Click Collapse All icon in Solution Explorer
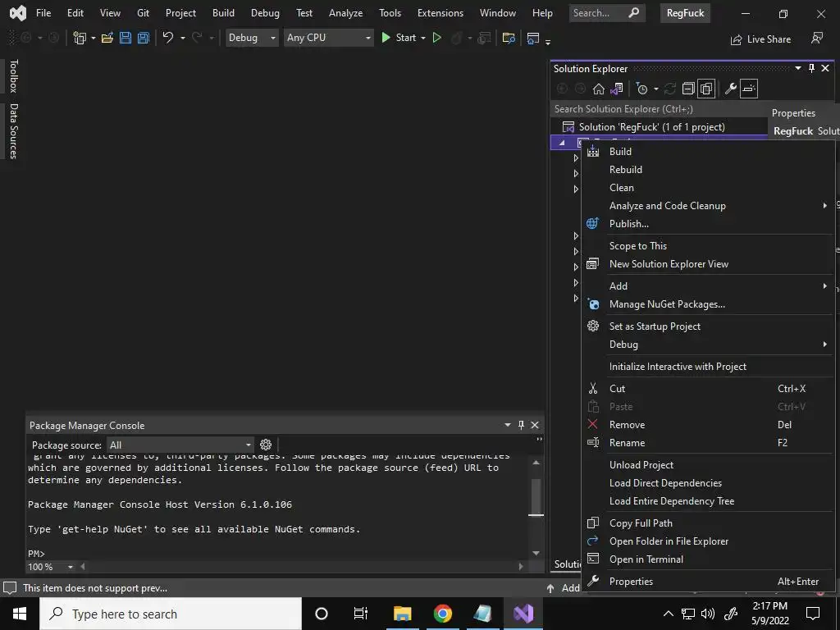Viewport: 840px width, 630px height. click(x=688, y=89)
